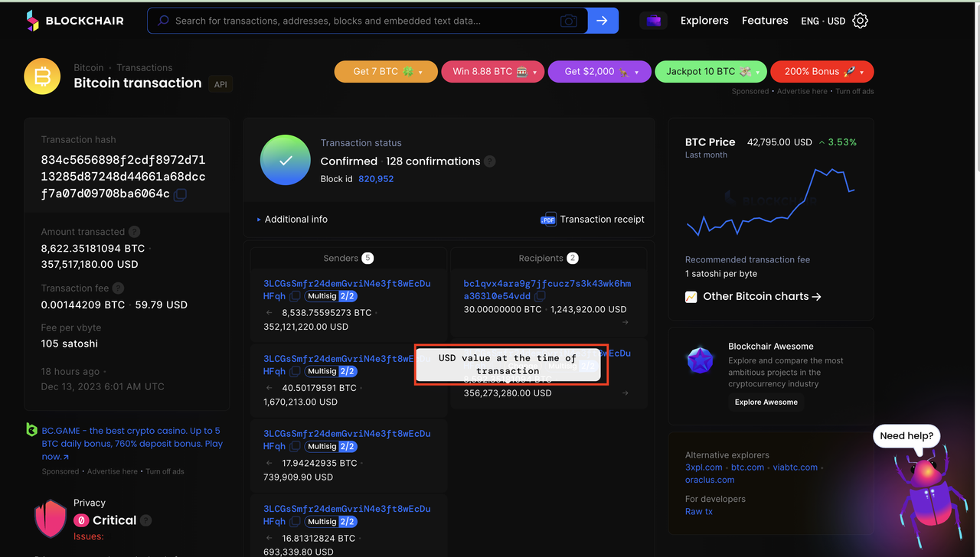Click left arrow beside 40.50179591 BTC
The height and width of the screenshot is (557, 980).
point(269,388)
